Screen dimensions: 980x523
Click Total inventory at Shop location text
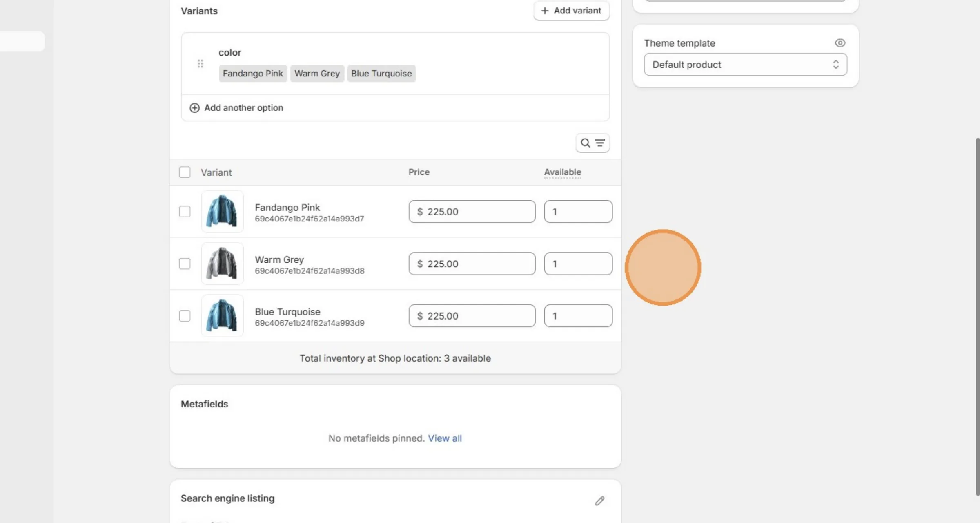395,358
